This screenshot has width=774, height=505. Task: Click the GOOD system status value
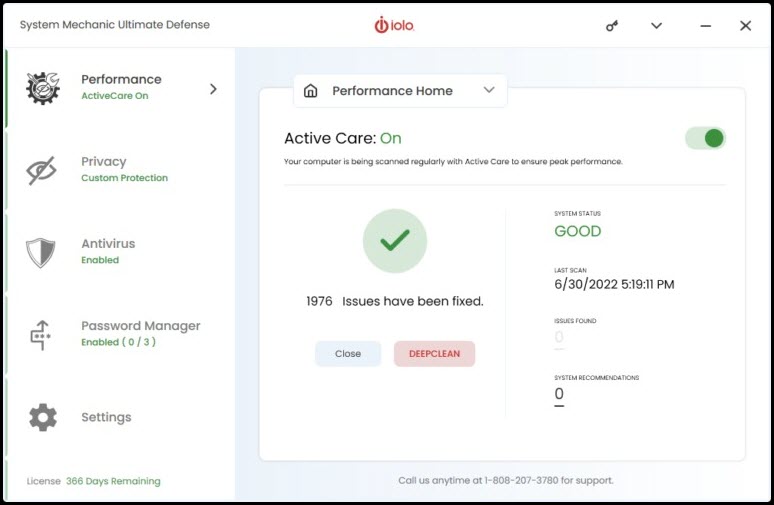tap(578, 231)
